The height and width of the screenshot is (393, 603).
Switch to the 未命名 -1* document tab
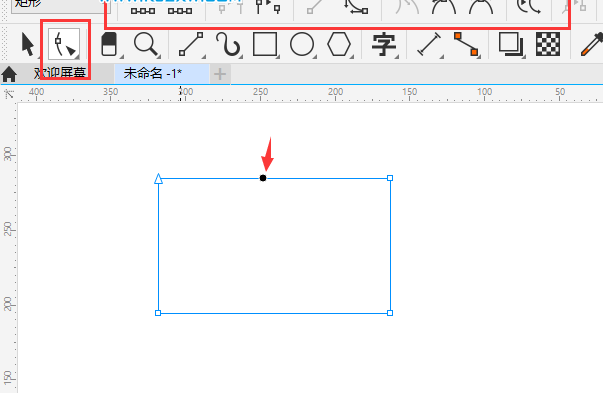tap(153, 73)
